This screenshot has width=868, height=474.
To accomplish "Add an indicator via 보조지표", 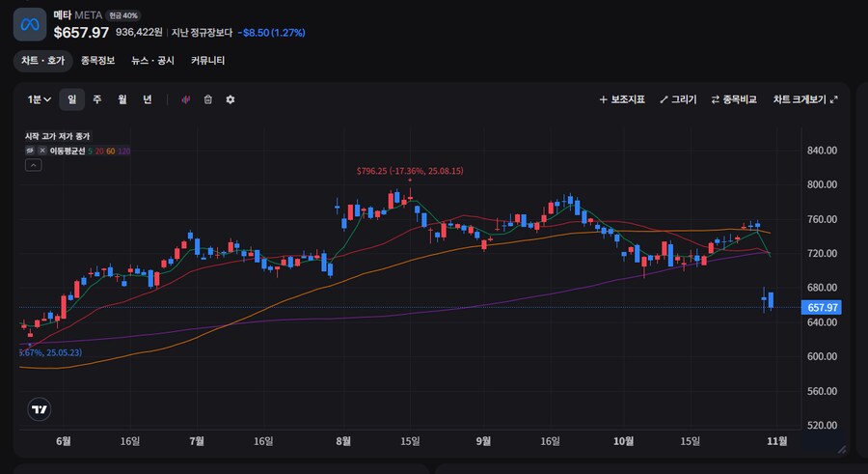I will coord(621,99).
